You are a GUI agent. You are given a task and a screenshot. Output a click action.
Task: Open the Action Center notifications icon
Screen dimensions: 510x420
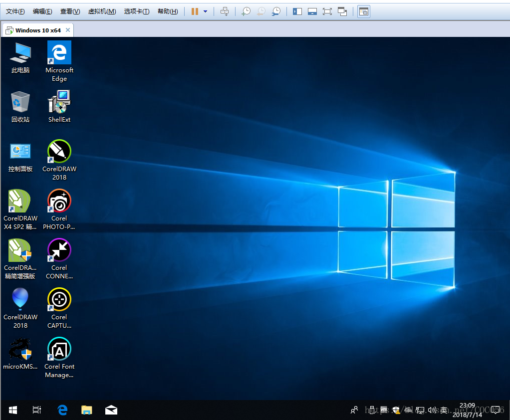(496, 410)
